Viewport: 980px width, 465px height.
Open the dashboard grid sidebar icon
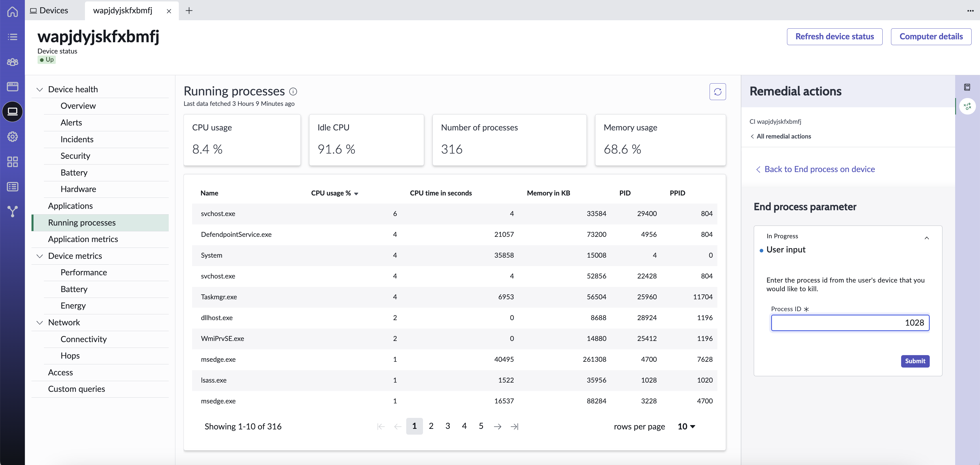point(12,162)
